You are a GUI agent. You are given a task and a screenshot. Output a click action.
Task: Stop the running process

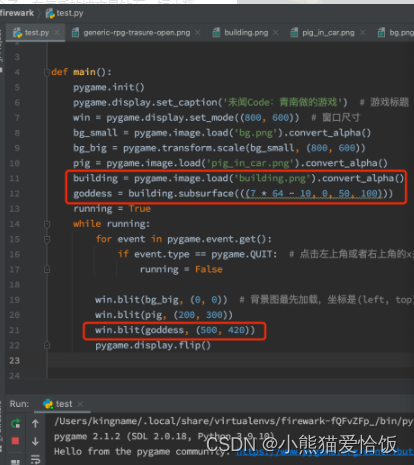click(15, 441)
